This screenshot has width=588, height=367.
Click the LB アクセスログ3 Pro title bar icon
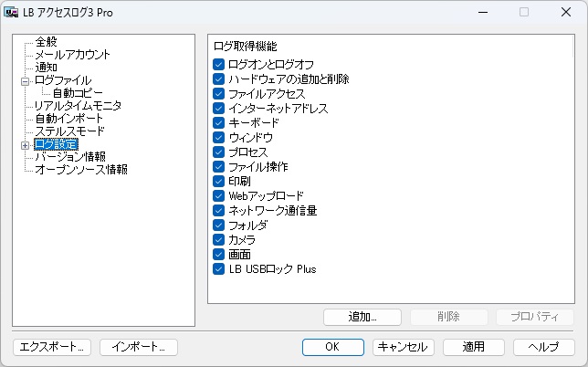click(x=11, y=13)
